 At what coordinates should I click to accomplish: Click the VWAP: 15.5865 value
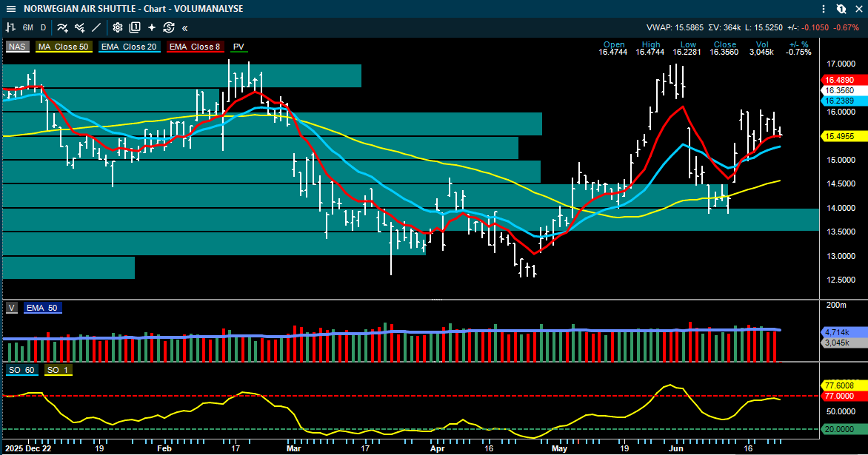(x=675, y=27)
